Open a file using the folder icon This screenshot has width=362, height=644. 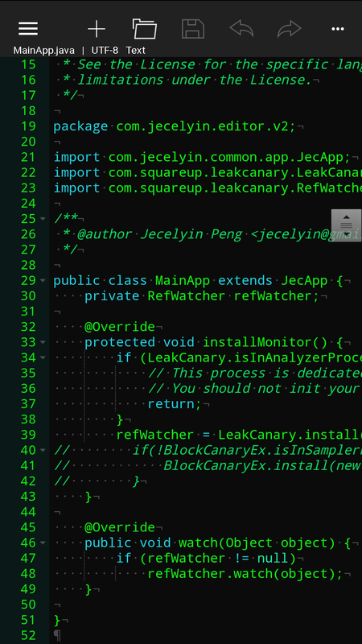pos(145,29)
